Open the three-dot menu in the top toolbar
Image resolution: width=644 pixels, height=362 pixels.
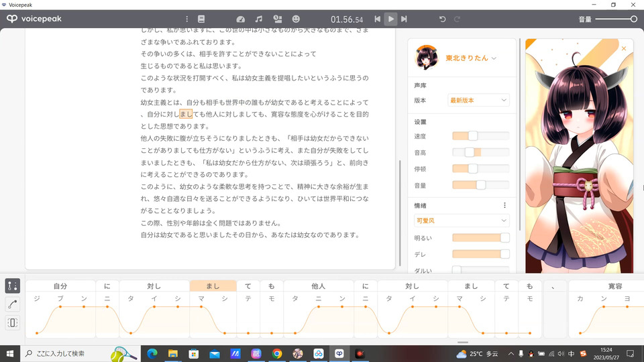(187, 19)
